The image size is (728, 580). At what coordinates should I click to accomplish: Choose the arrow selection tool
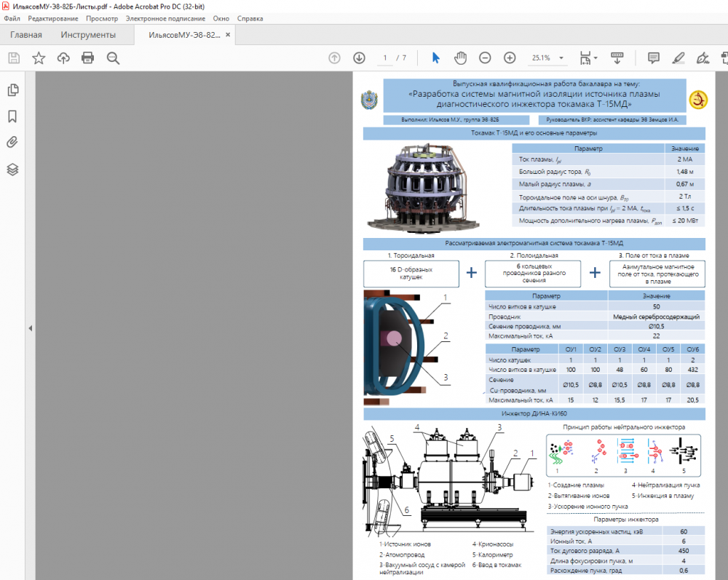[436, 58]
